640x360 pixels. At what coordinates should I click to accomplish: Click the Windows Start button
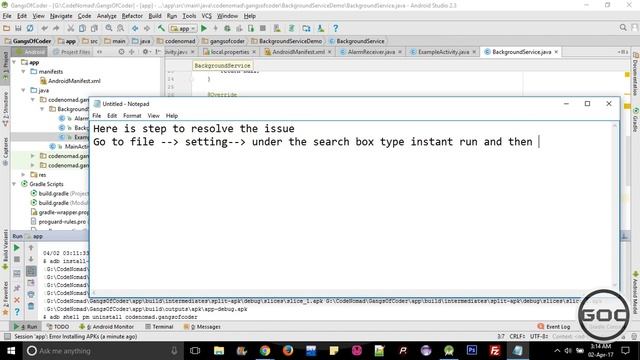point(11,351)
